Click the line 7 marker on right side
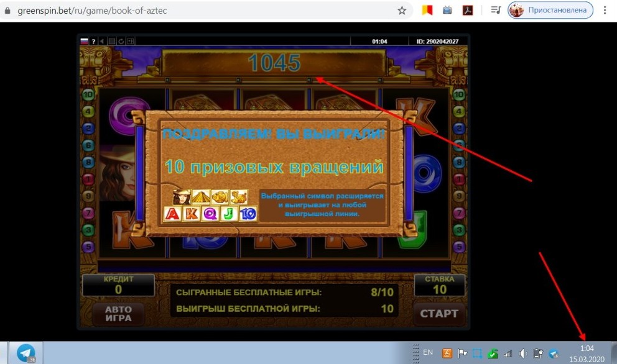Viewport: 617px width, 364px height. [459, 212]
